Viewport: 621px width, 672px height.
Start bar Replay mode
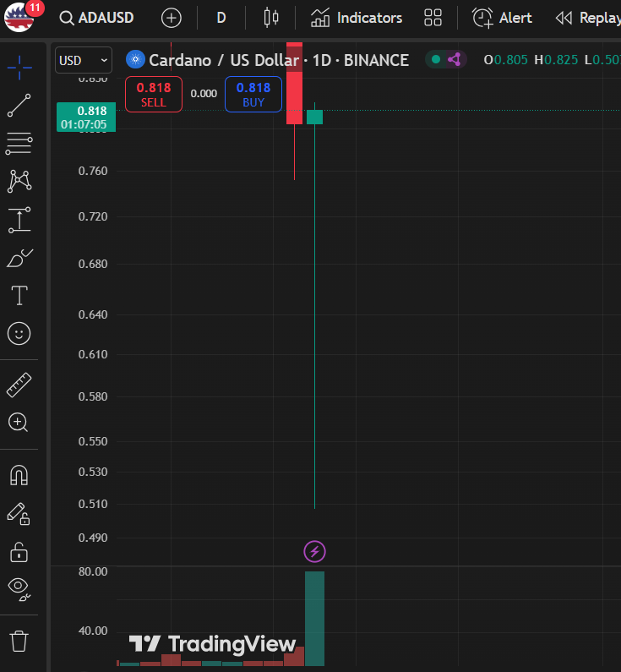pyautogui.click(x=587, y=18)
